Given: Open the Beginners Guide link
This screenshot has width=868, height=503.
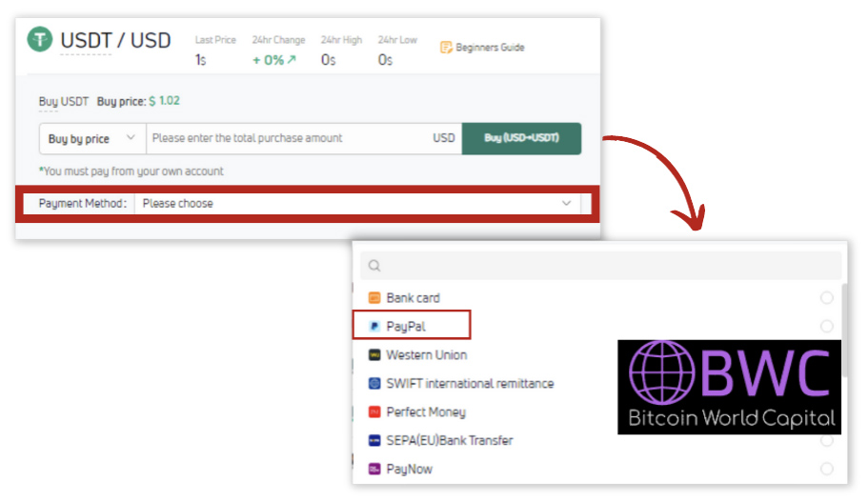Looking at the screenshot, I should [x=490, y=48].
